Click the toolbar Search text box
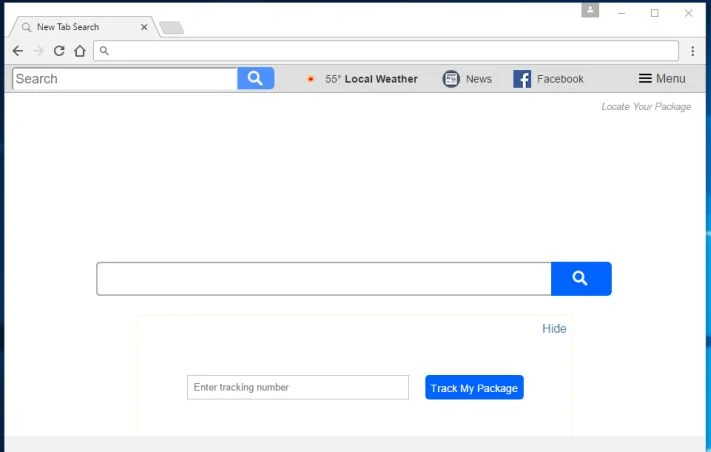This screenshot has width=711, height=452. 125,79
